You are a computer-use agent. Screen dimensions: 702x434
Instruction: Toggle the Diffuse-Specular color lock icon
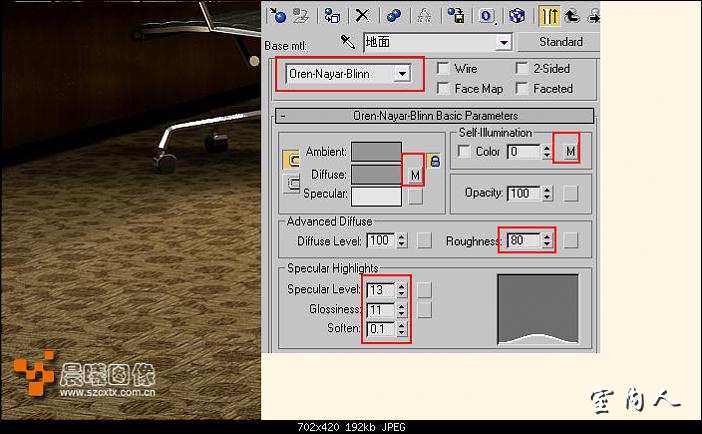[x=292, y=183]
